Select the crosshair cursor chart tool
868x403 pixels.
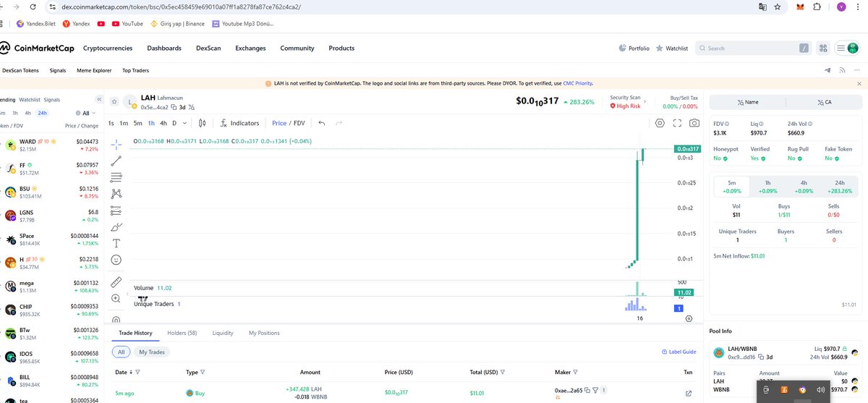tap(116, 143)
